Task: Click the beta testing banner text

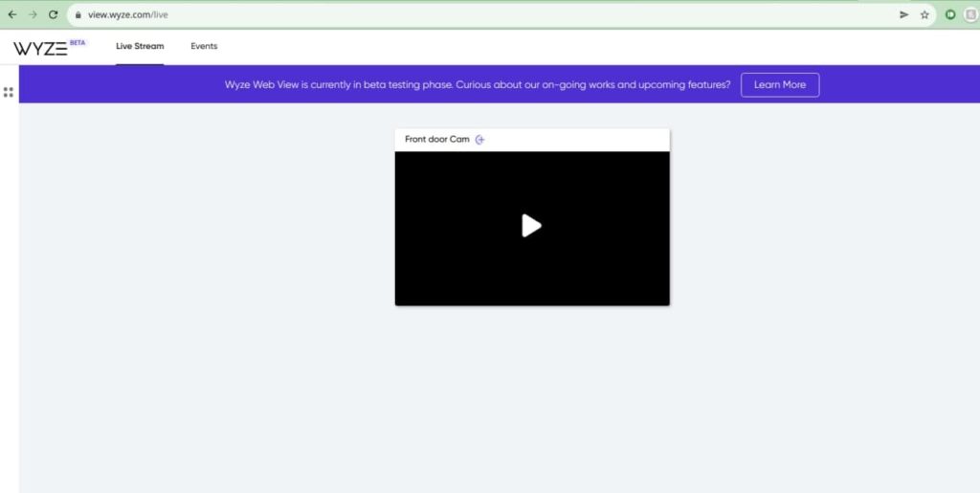Action: (x=478, y=85)
